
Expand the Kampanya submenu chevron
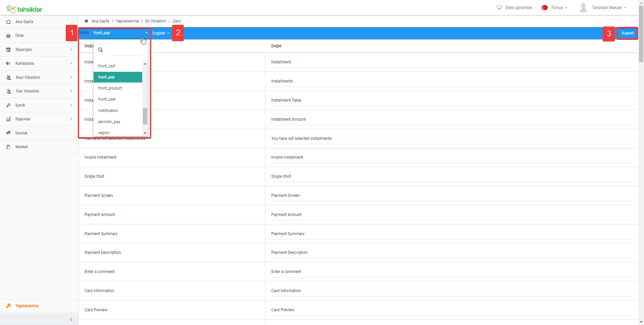71,63
